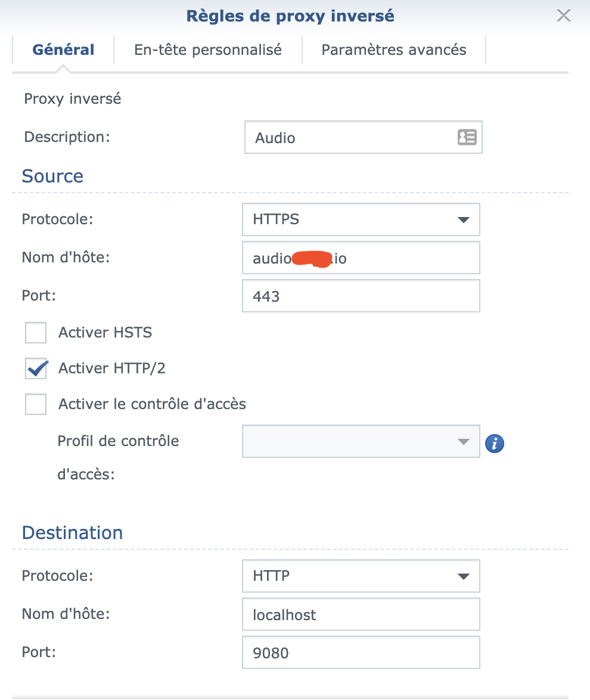590x700 pixels.
Task: Uncheck the Activer HTTP/2 checkbox
Action: pyautogui.click(x=36, y=368)
